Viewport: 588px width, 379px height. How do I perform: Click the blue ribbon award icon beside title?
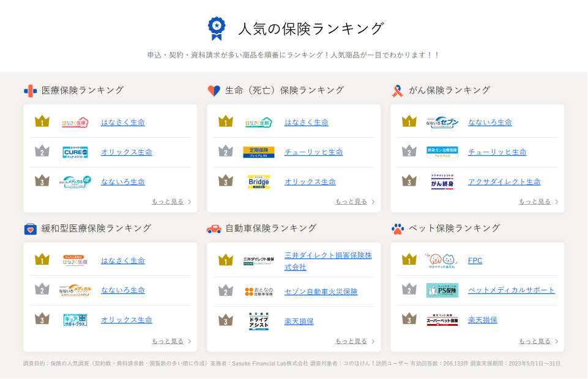pos(216,29)
